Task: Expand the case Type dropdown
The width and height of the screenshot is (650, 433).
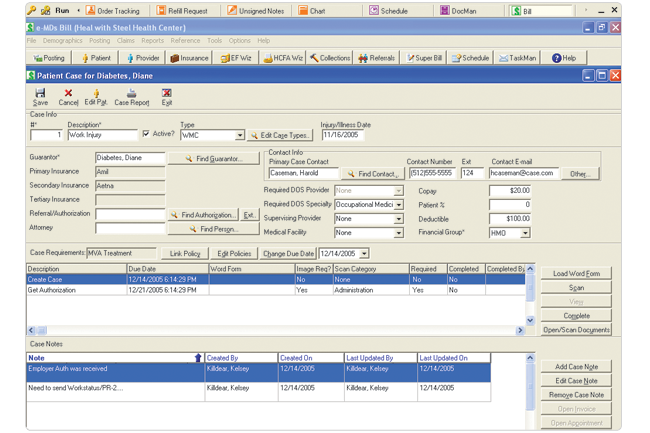Action: point(240,135)
